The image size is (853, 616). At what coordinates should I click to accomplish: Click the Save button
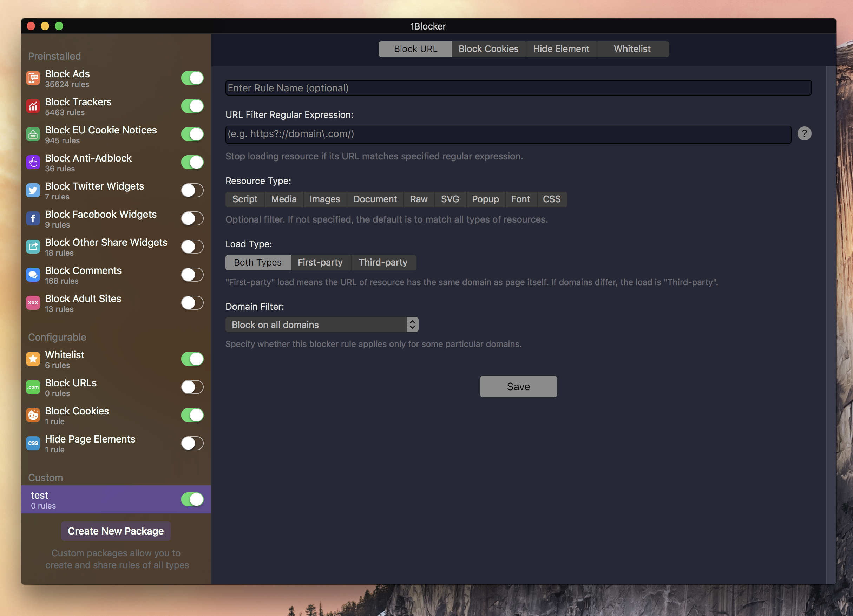point(518,387)
